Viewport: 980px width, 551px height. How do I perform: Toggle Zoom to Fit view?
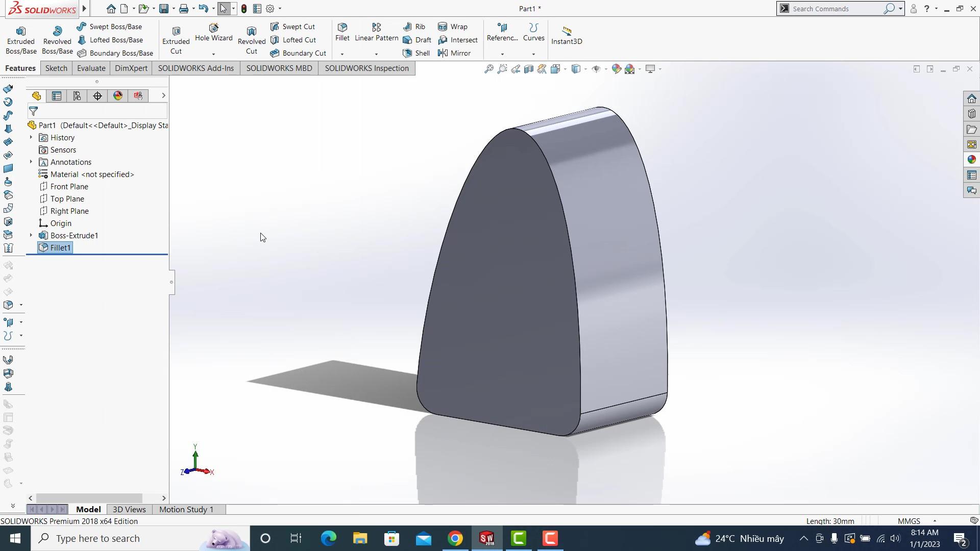coord(488,69)
